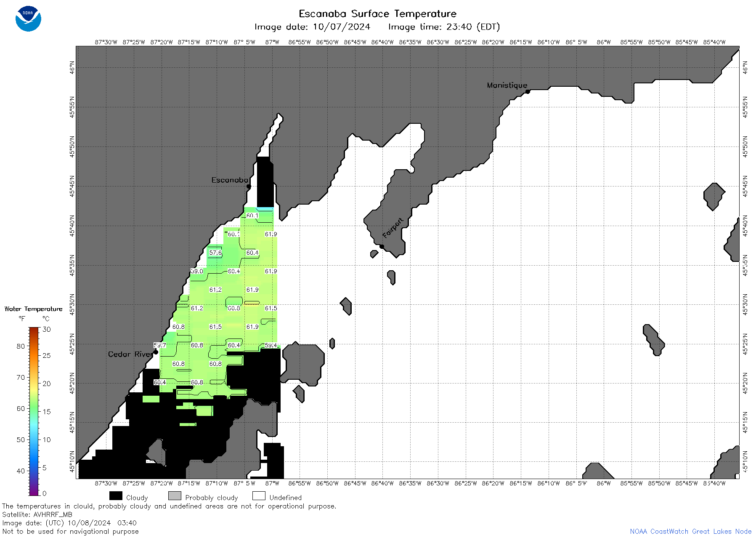Select the 'Satellite: AVHRRF_MB' line
The height and width of the screenshot is (538, 756).
37,514
